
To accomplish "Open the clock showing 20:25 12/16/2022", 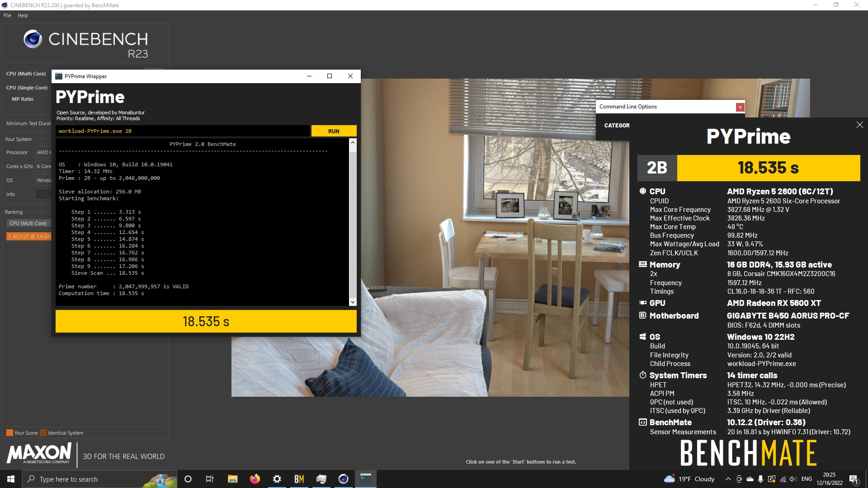I will tap(829, 479).
